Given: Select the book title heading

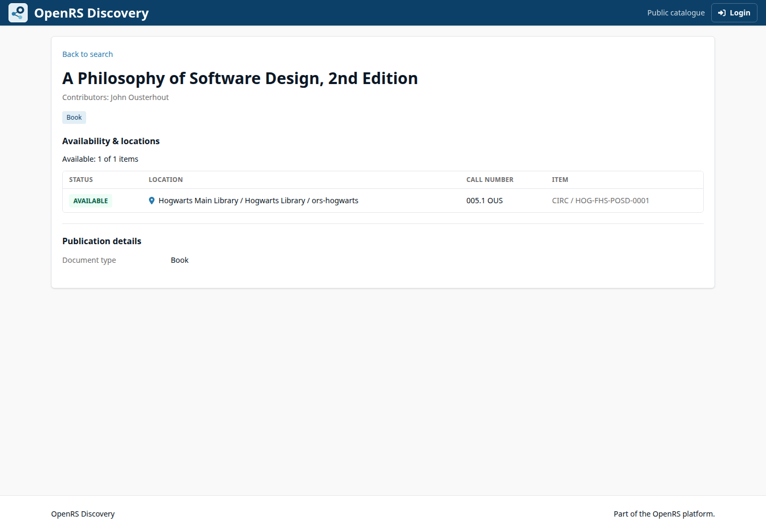Looking at the screenshot, I should [x=240, y=78].
